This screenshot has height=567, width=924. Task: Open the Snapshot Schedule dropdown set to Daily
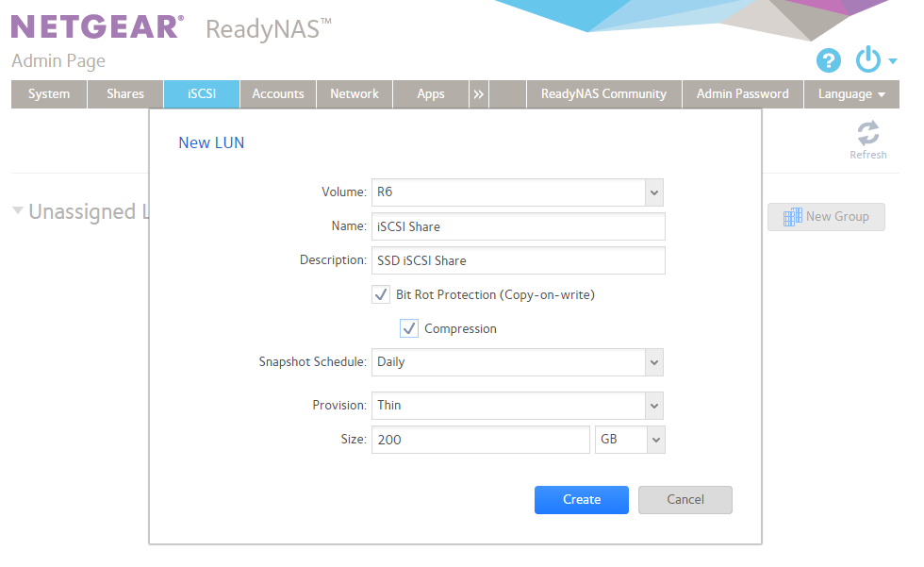point(518,362)
